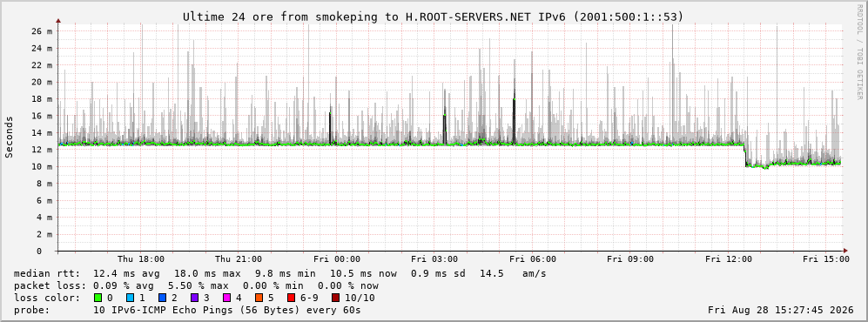The width and height of the screenshot is (868, 322).
Task: Click the Fri 15:00 time axis label
Action: pos(826,259)
